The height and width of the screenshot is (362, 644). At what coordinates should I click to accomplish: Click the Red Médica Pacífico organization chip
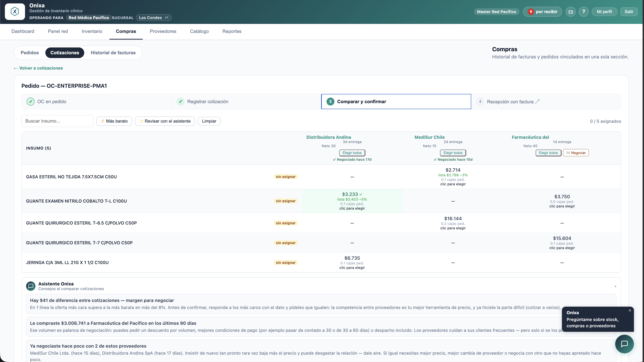pyautogui.click(x=89, y=18)
